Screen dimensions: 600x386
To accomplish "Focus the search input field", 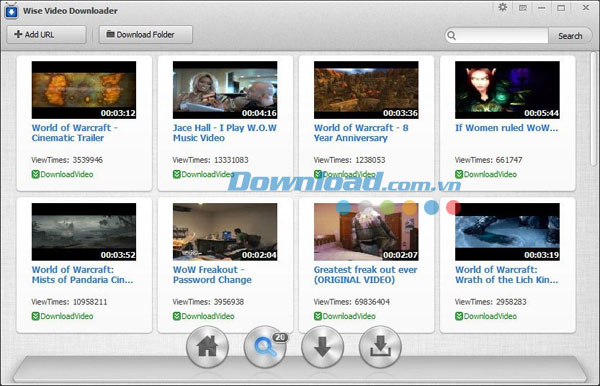I will (502, 36).
